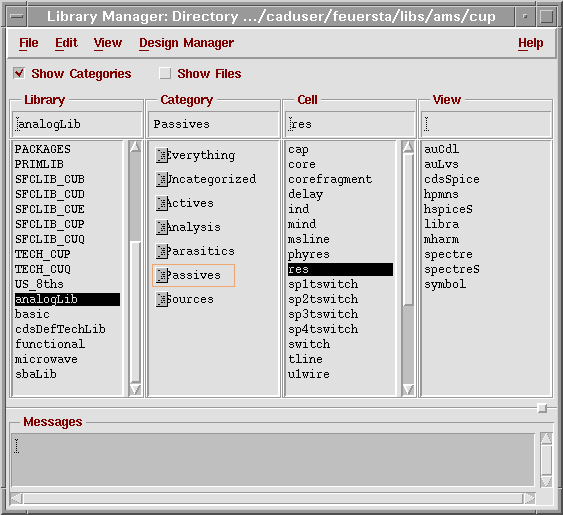563x515 pixels.
Task: Select the u1wire cell
Action: [x=309, y=375]
